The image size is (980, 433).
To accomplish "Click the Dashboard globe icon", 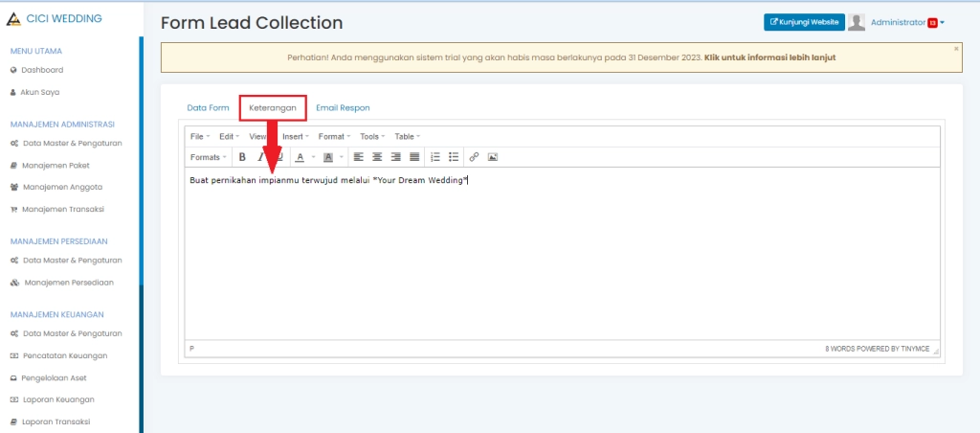I will pyautogui.click(x=13, y=70).
